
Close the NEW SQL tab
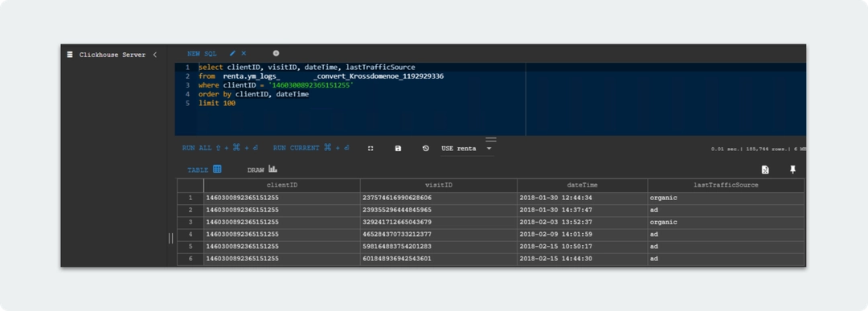click(x=244, y=53)
